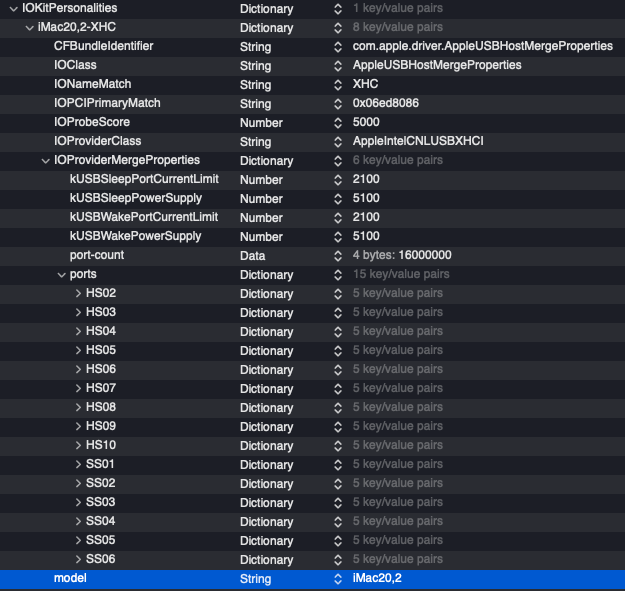
Task: Click the model value iMac20,2
Action: (x=377, y=578)
